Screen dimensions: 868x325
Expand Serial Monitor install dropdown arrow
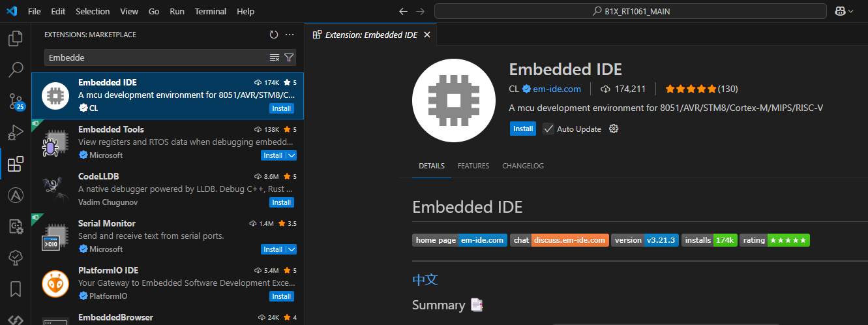pos(292,249)
